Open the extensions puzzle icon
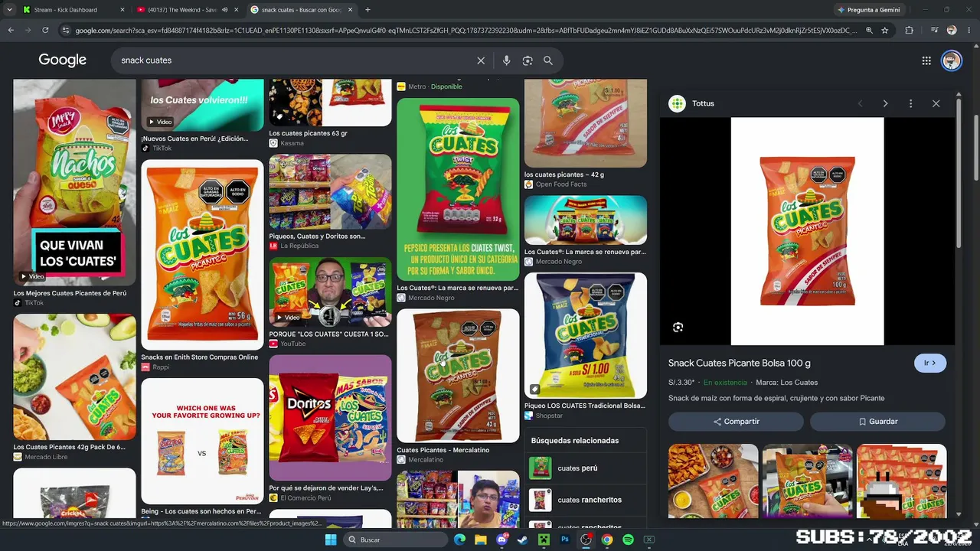Viewport: 980px width, 551px height. (910, 30)
